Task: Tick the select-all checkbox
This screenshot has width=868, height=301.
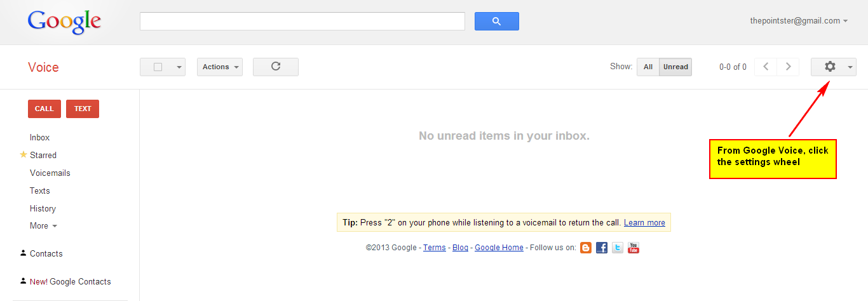Action: pos(158,67)
